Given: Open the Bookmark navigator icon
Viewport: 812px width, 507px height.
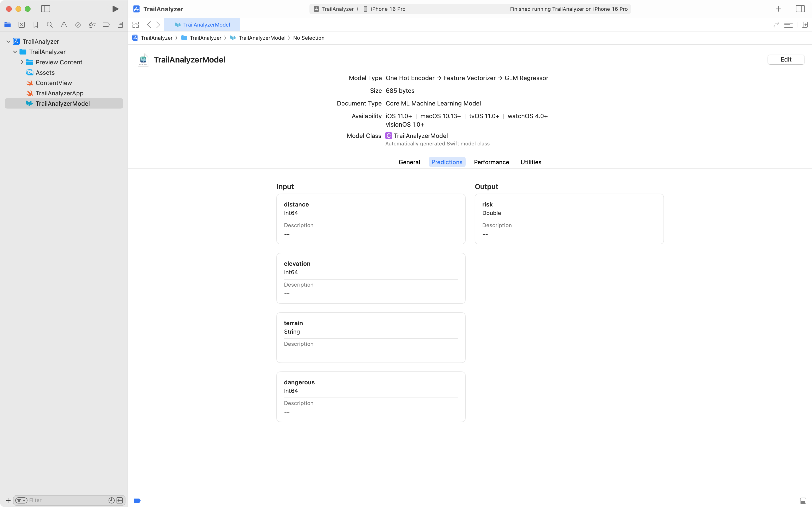Looking at the screenshot, I should pos(35,24).
